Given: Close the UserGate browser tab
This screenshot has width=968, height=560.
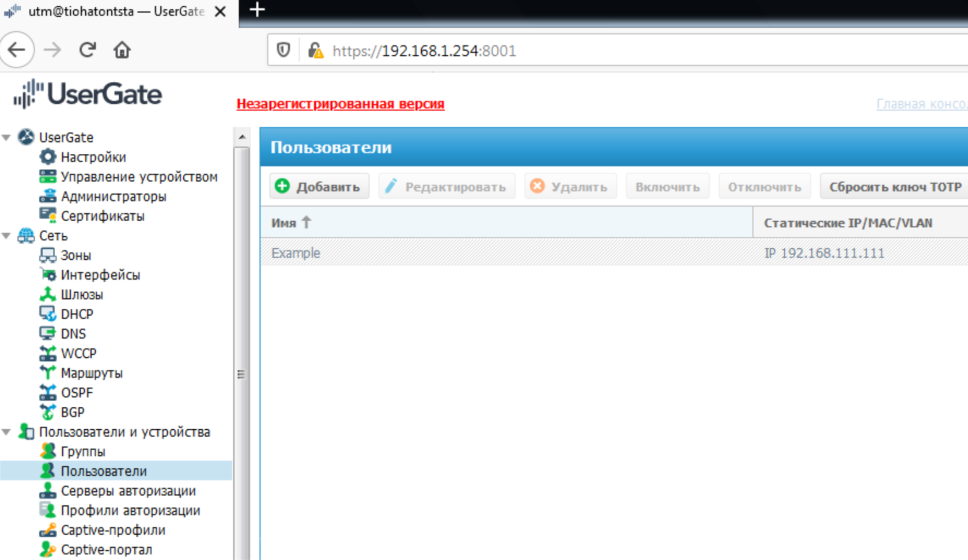Looking at the screenshot, I should pos(220,12).
